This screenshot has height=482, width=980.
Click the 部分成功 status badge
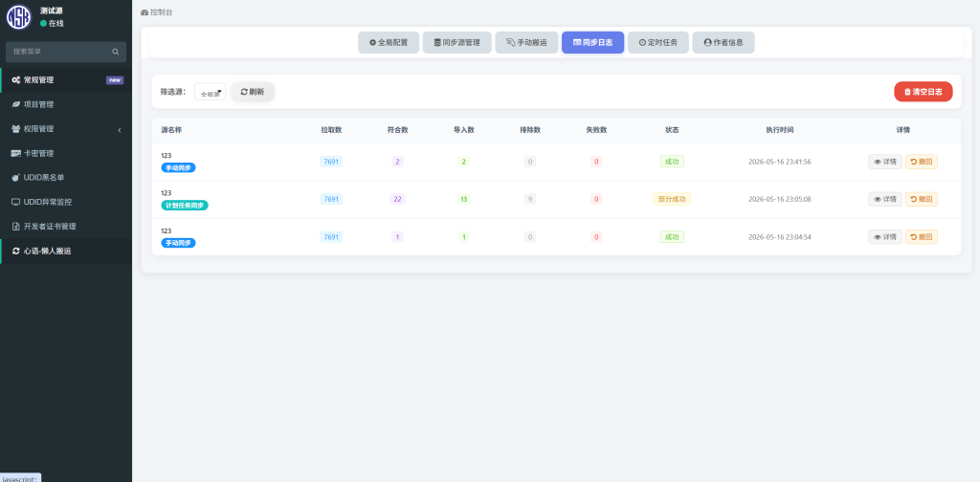(672, 199)
